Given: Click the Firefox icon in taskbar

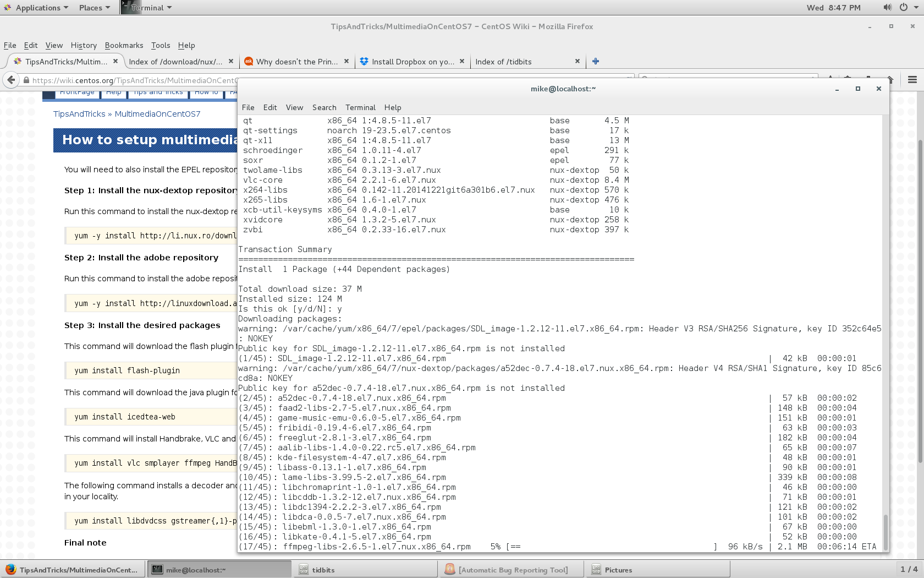Looking at the screenshot, I should click(10, 569).
